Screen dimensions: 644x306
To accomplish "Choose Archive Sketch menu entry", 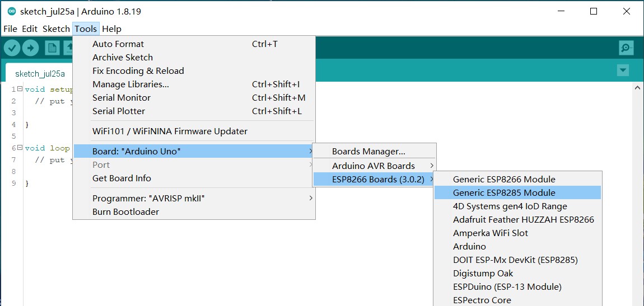I will pos(194,58).
